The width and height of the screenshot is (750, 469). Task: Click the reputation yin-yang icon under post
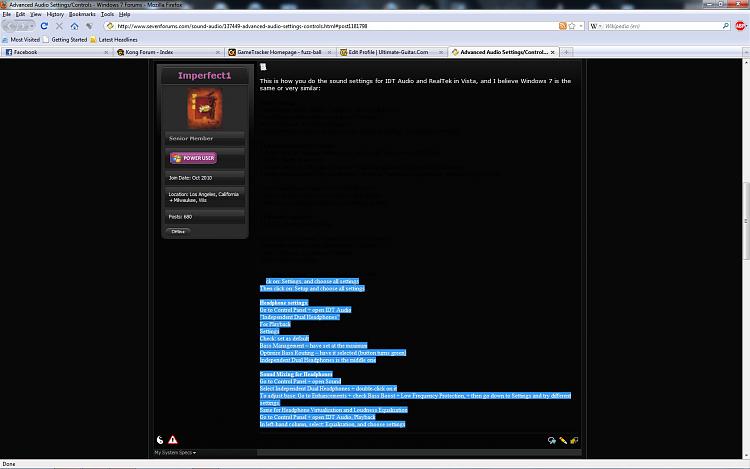[x=160, y=440]
